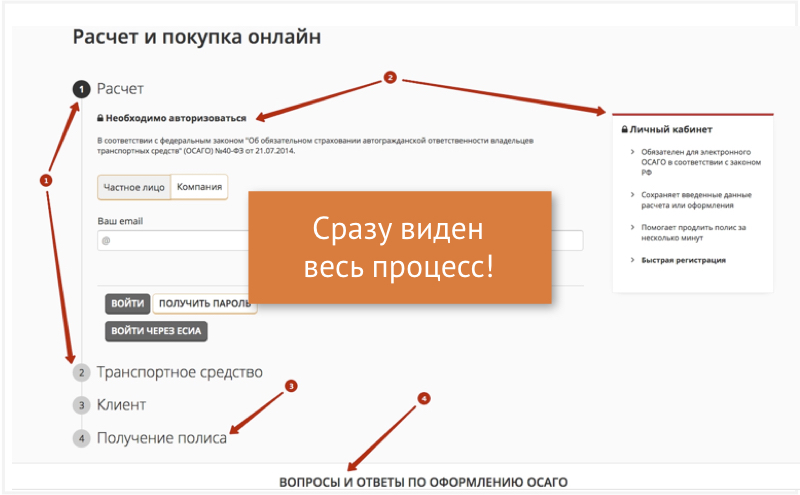Open step 4 circle "Получение полиса"

point(81,438)
